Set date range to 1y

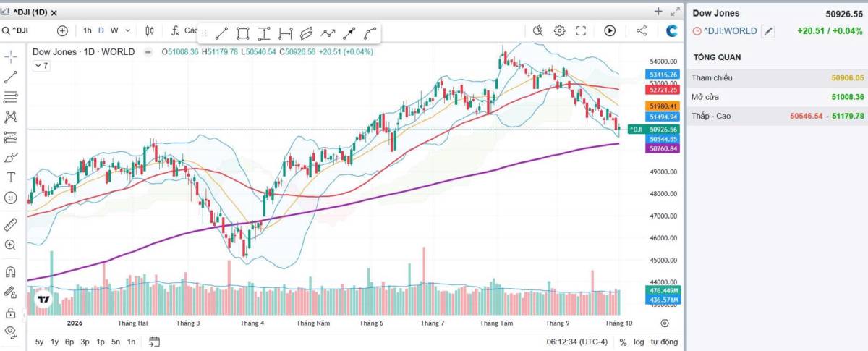click(54, 342)
